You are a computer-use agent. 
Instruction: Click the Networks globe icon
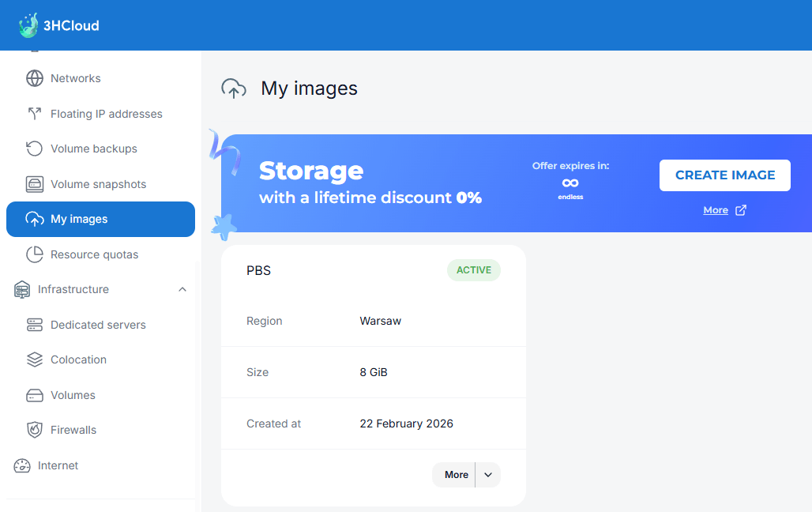pos(35,78)
